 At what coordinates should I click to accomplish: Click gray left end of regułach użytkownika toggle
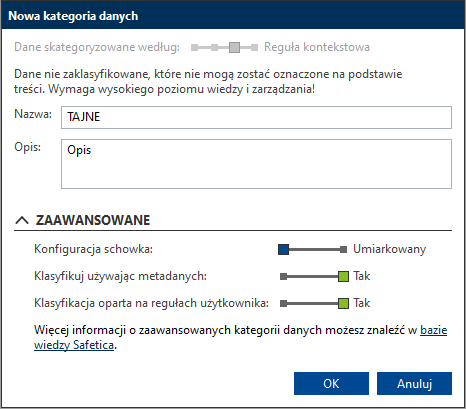point(284,303)
